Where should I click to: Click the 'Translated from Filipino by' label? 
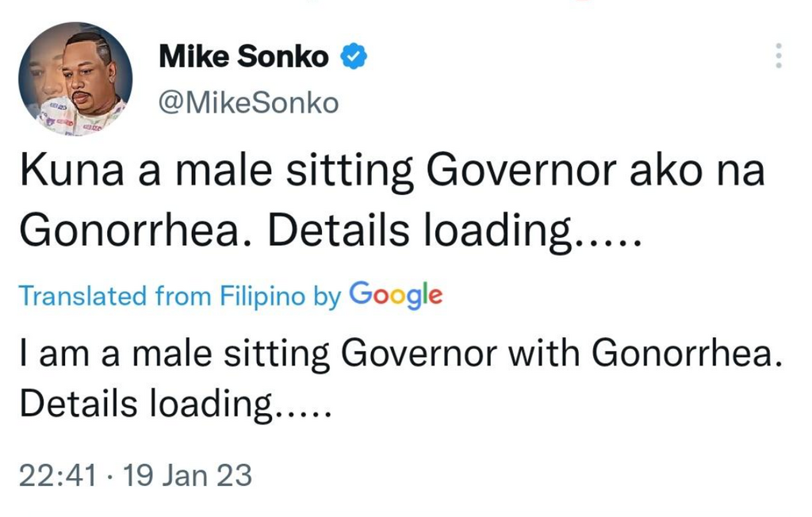(179, 296)
